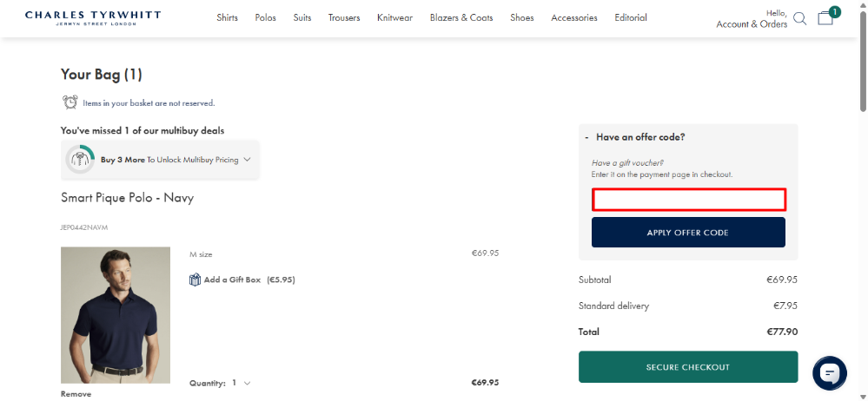868x401 pixels.
Task: Click the page vertical scrollbar
Action: 863,61
